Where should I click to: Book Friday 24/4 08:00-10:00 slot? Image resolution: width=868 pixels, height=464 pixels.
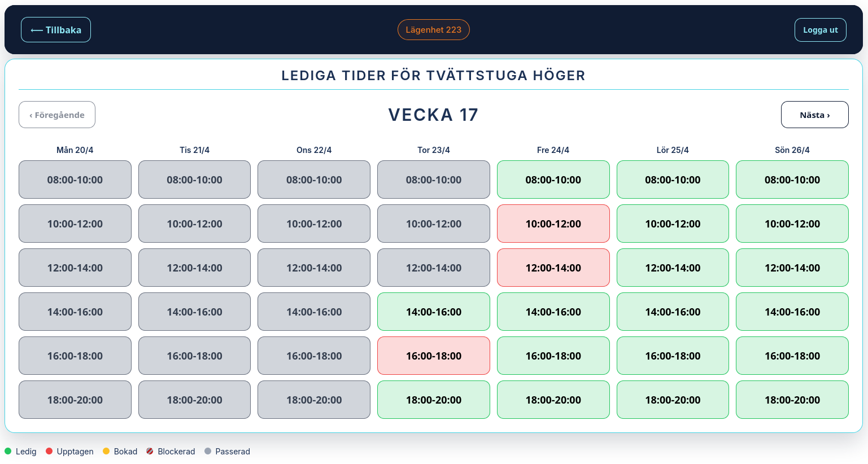click(553, 180)
